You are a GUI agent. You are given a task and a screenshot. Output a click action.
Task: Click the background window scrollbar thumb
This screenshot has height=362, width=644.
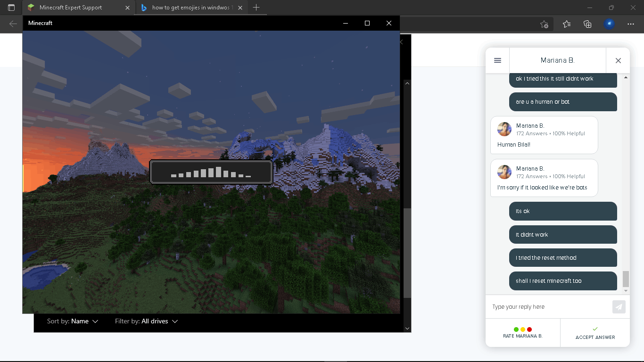coord(407,253)
